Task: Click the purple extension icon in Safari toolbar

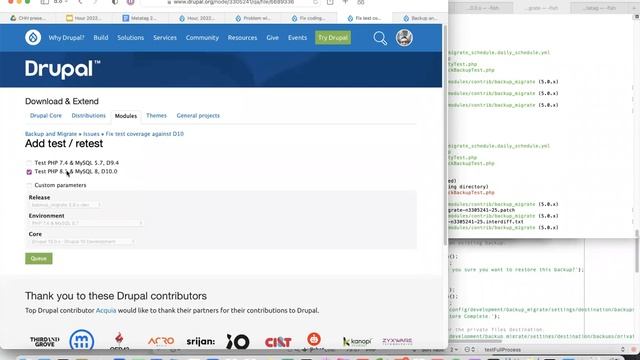Action: coord(131,2)
